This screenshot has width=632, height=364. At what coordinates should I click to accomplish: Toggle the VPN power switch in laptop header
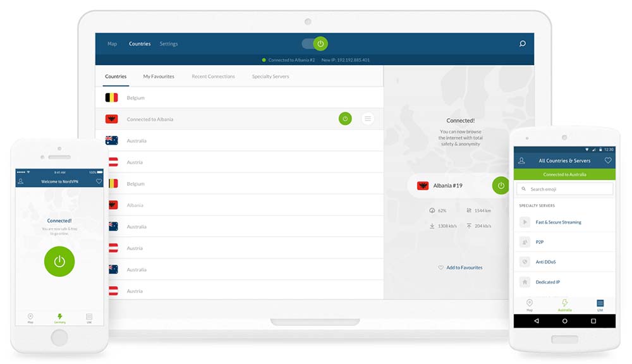coord(315,44)
